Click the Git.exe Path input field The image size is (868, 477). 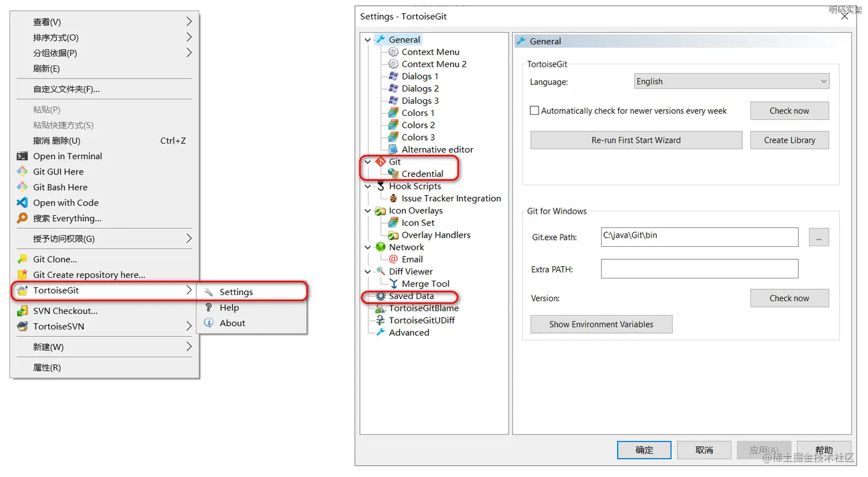[x=700, y=237]
